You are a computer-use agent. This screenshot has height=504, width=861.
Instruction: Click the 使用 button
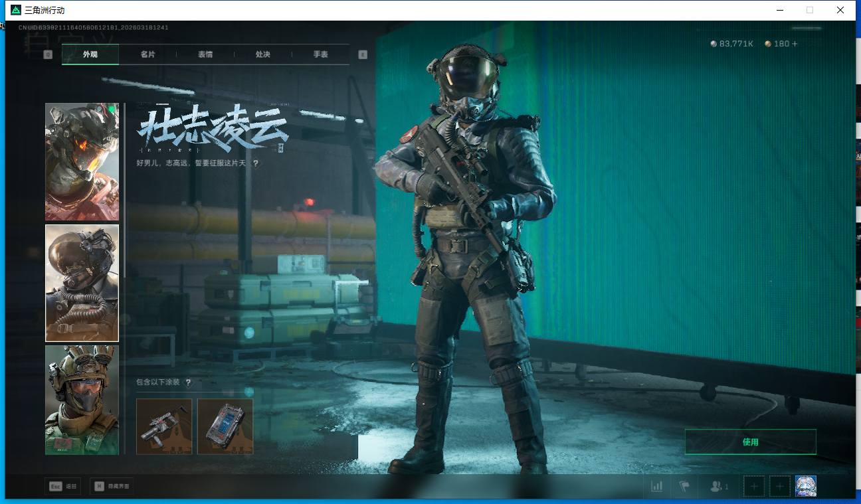pos(751,442)
